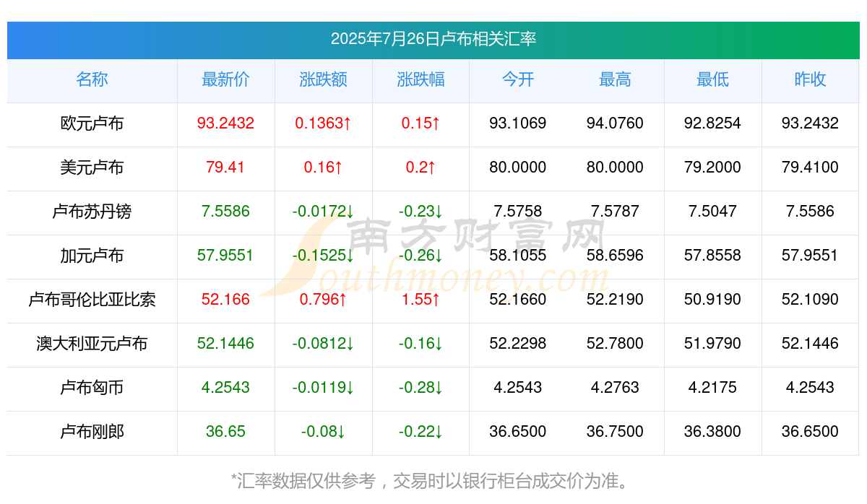Click the 最低 column header
This screenshot has height=504, width=867.
[712, 79]
